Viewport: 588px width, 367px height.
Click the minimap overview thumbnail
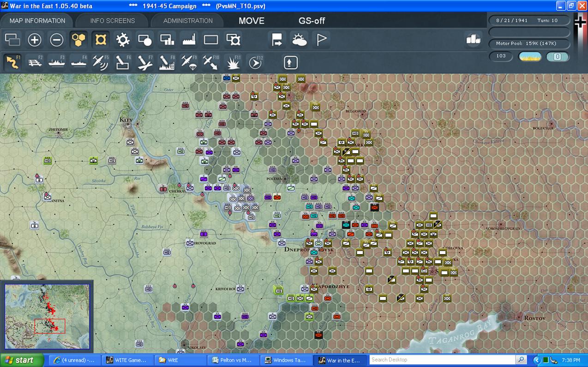coord(47,316)
